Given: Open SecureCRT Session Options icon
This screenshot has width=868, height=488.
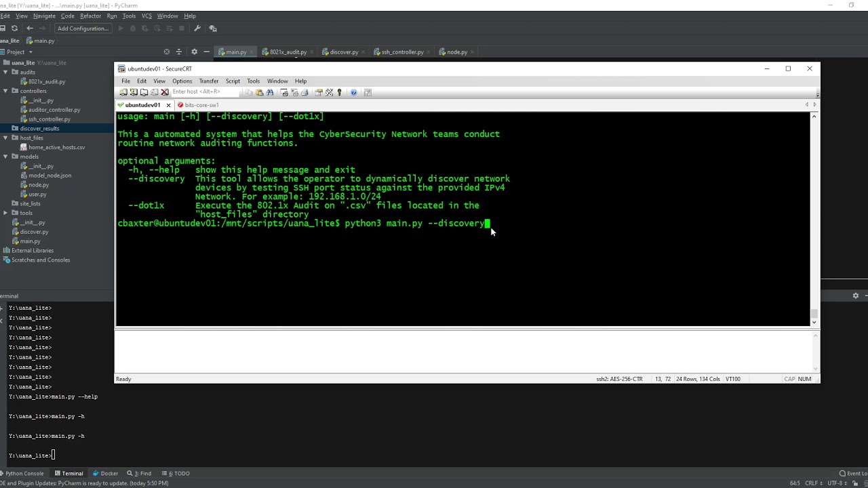Looking at the screenshot, I should point(319,92).
